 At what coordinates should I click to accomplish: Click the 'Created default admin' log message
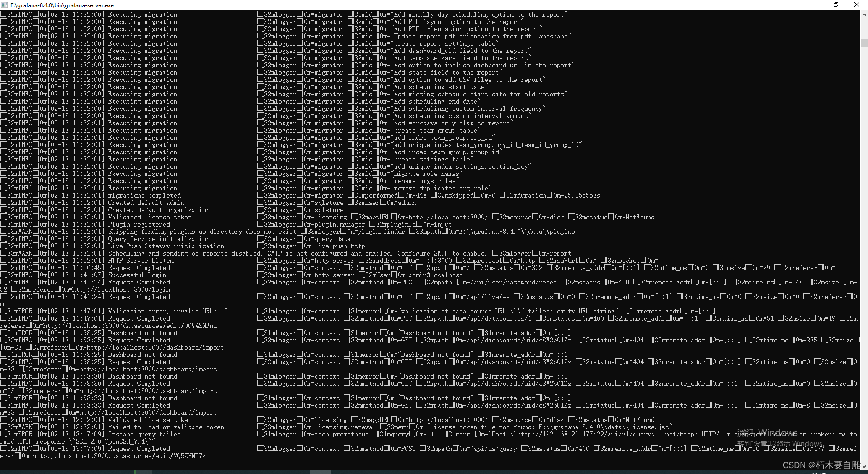pyautogui.click(x=146, y=203)
